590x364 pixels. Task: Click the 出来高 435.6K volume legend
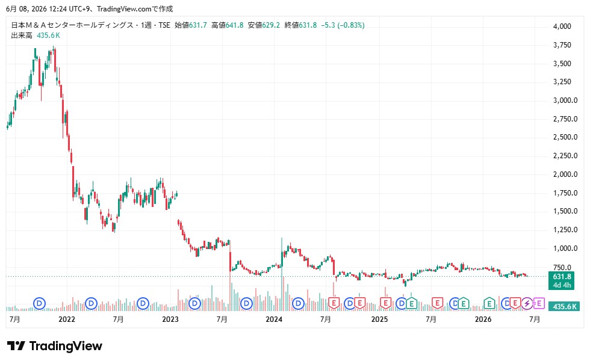[36, 35]
